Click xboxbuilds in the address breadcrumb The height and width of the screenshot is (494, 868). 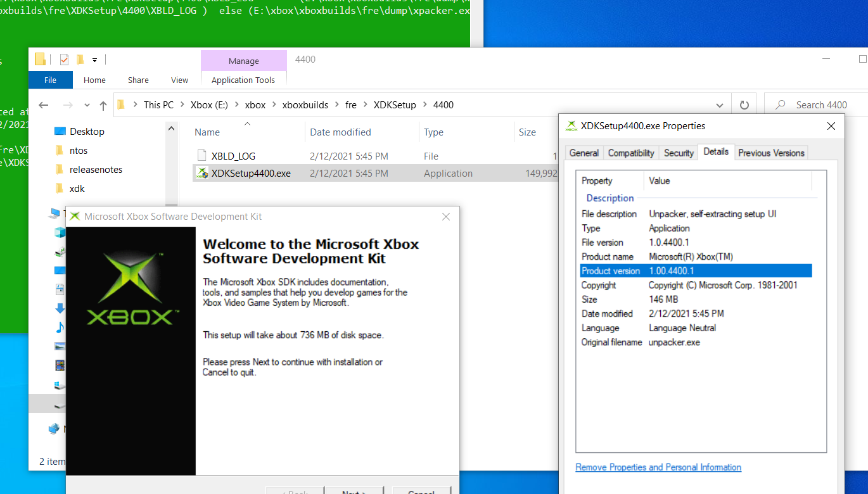[305, 105]
